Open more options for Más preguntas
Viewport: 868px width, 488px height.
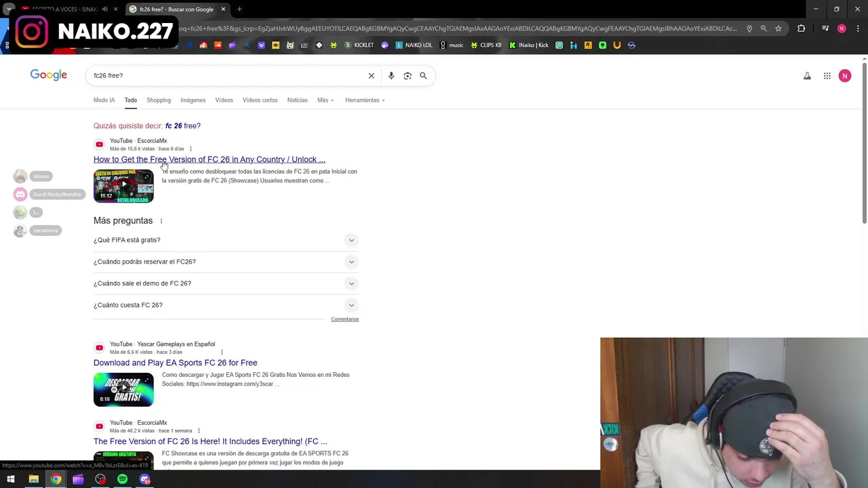tap(161, 221)
